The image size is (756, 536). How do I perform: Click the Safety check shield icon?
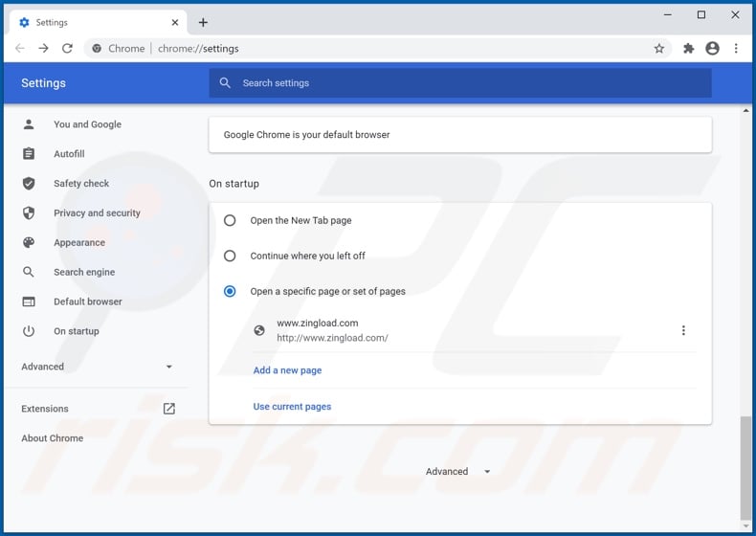29,184
